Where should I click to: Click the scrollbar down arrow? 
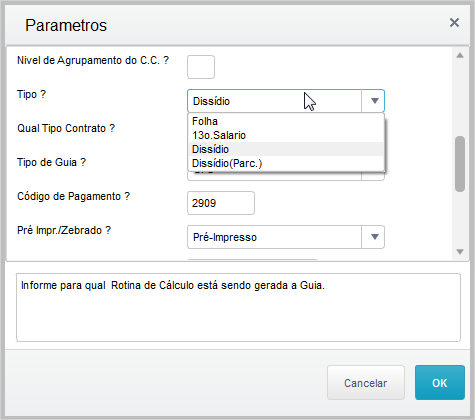coord(460,252)
